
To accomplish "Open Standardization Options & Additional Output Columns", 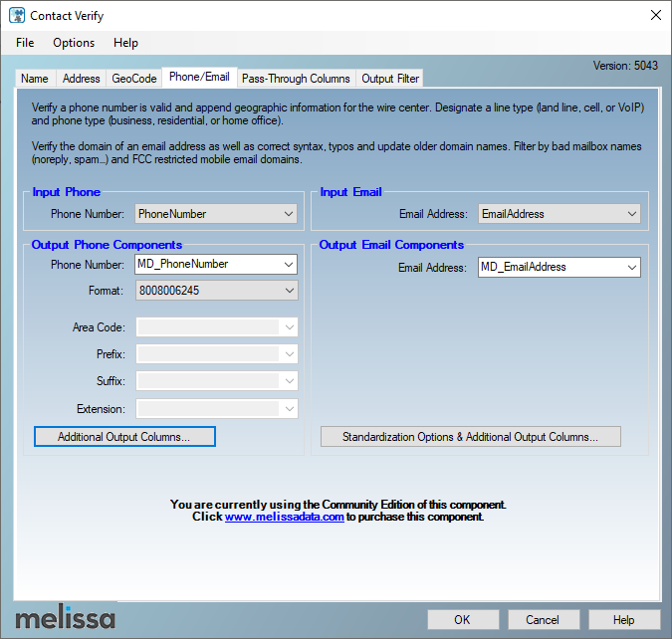I will point(471,437).
